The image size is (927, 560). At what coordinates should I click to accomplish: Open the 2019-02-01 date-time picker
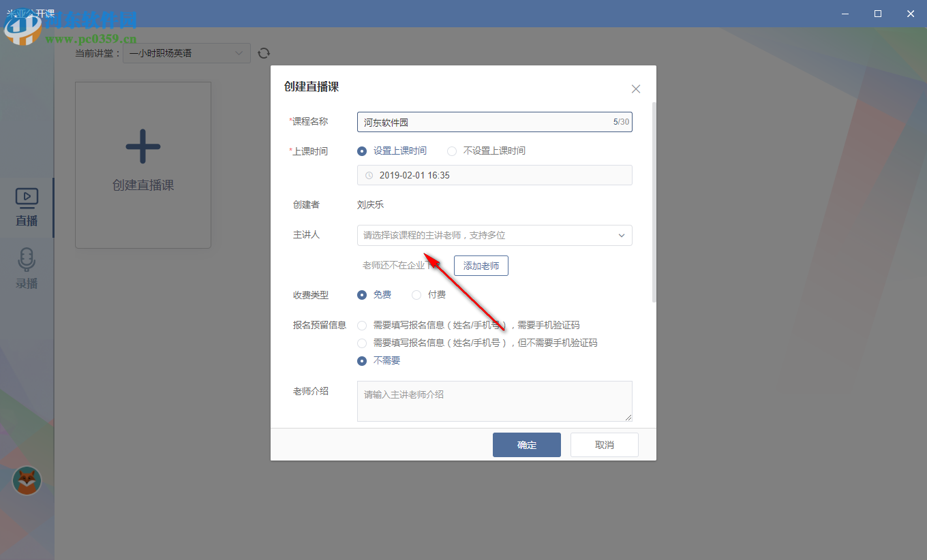point(494,175)
